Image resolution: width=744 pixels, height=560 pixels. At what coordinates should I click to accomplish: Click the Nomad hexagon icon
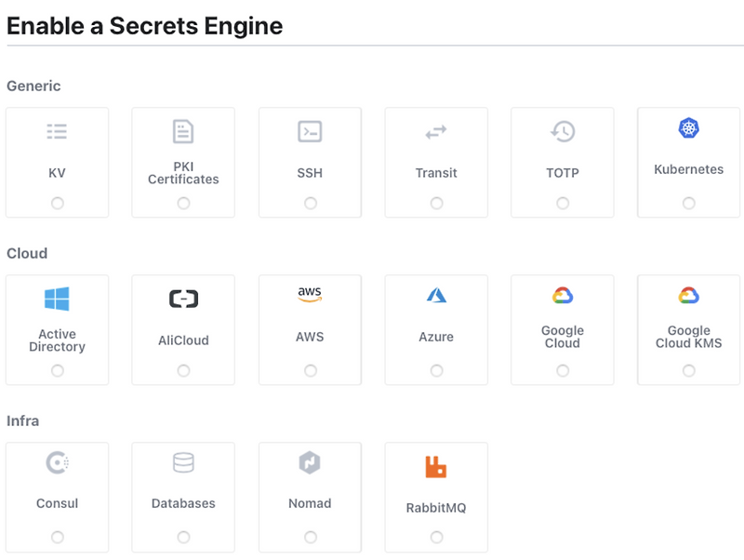pyautogui.click(x=310, y=462)
